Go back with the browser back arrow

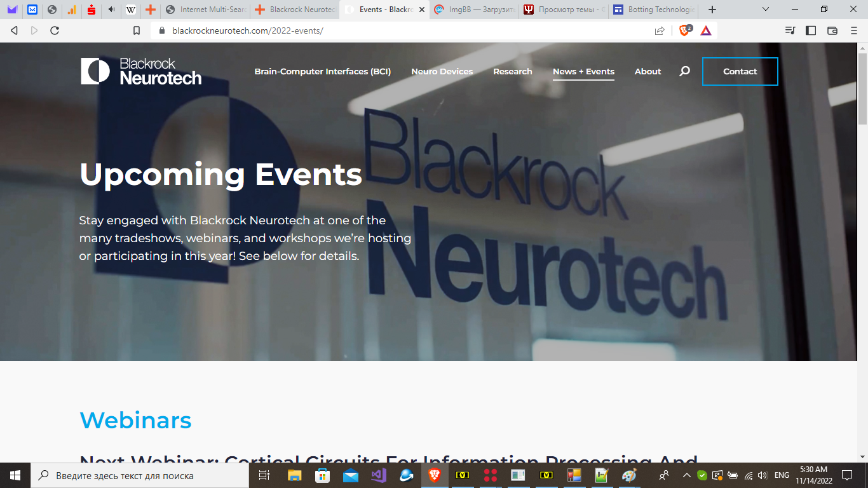(14, 30)
